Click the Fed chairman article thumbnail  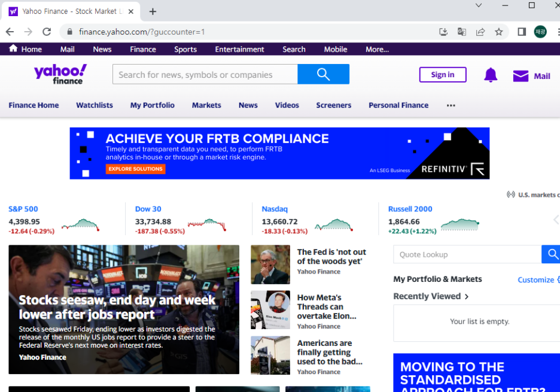[x=270, y=265]
